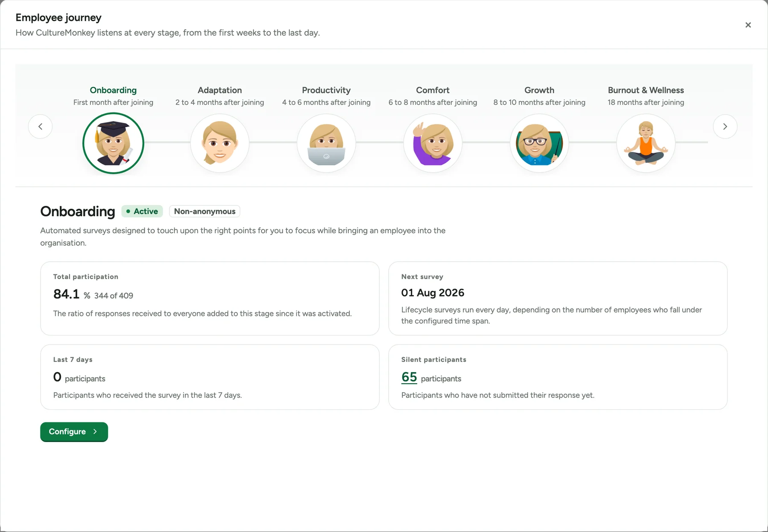This screenshot has width=768, height=532.
Task: Click the Configure button
Action: [x=74, y=432]
